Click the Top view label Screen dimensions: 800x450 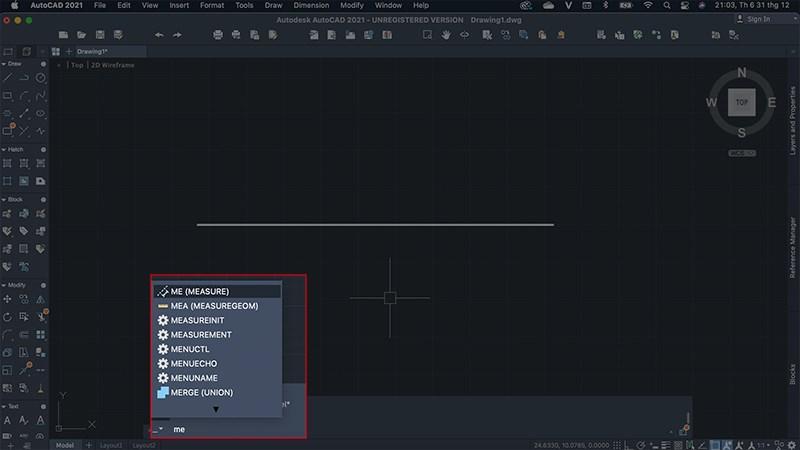pyautogui.click(x=77, y=65)
